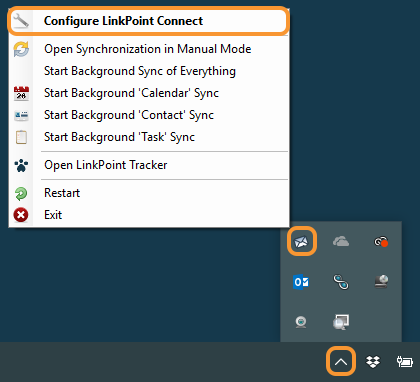The height and width of the screenshot is (382, 420).
Task: Open OneDrive cloud tray icon
Action: (341, 241)
